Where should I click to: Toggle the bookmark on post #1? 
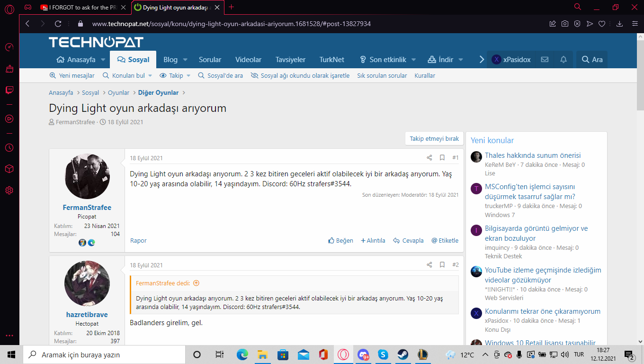442,158
